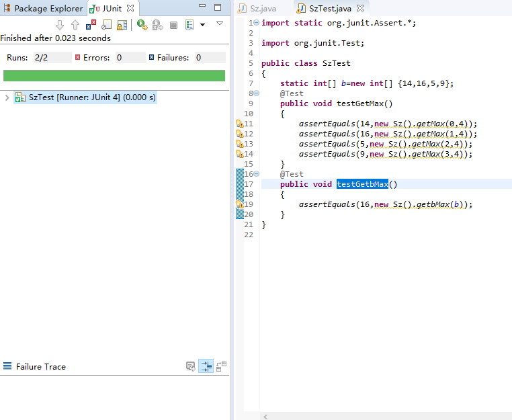Click the @Test annotation on line 16
The image size is (512, 420).
(x=292, y=174)
